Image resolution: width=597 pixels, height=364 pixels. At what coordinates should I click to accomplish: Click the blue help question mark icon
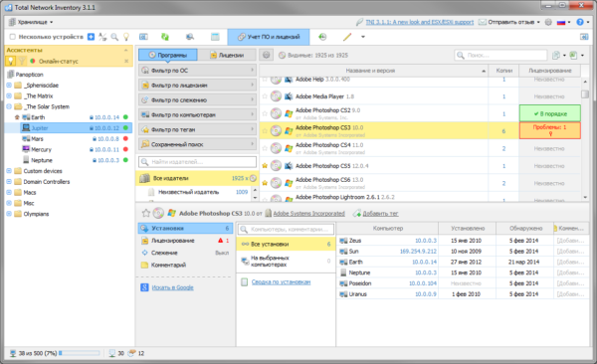[x=580, y=22]
